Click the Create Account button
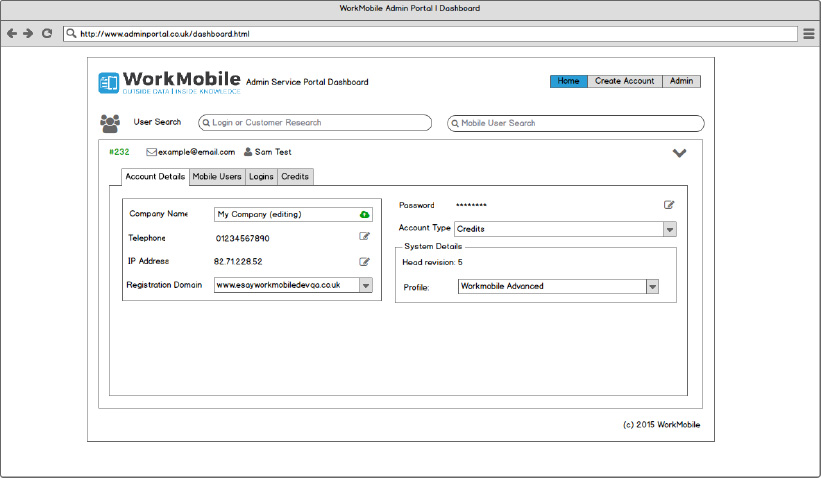Viewport: 821px width, 478px height. [x=625, y=81]
